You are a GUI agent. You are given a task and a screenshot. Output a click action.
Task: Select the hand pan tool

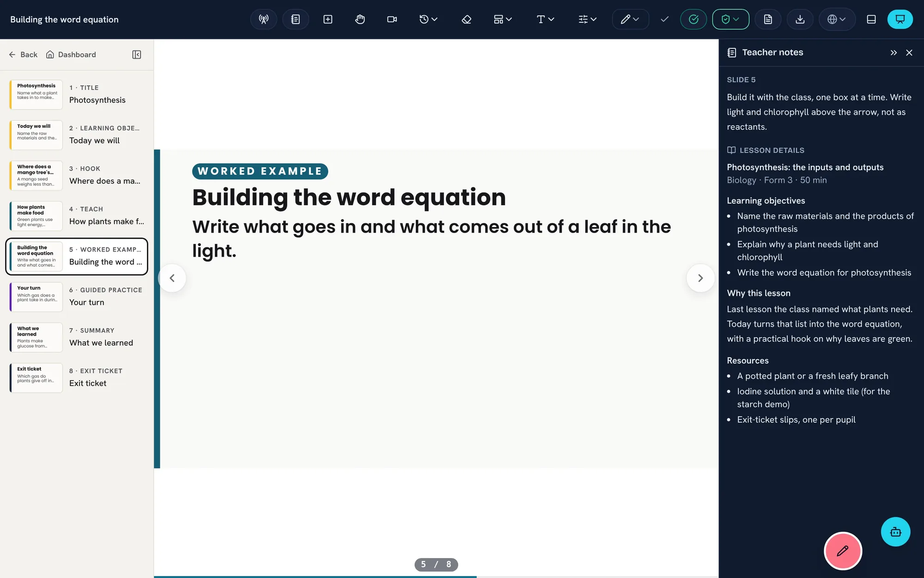(360, 19)
